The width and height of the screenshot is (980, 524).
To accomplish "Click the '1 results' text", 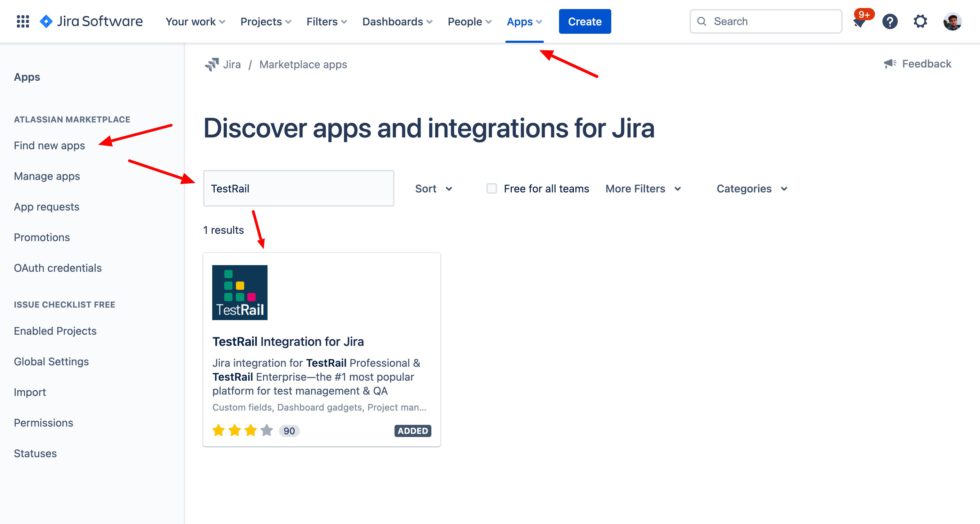I will point(223,230).
